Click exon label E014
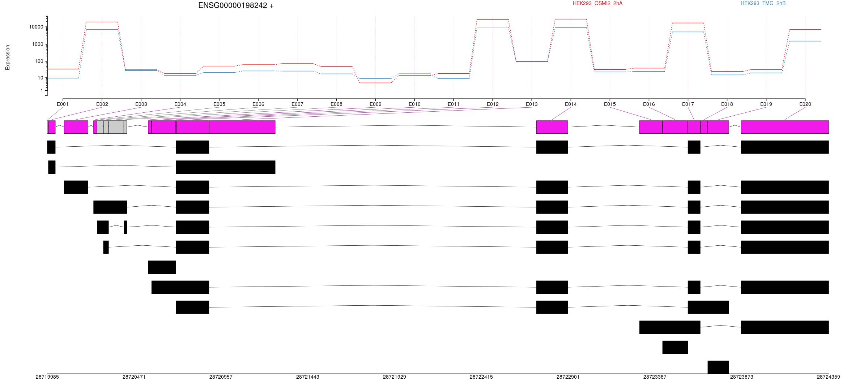Viewport: 868px width, 383px height. click(x=571, y=104)
